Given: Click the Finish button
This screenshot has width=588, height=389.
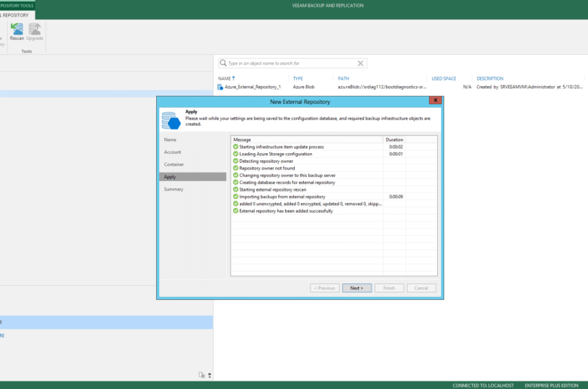Looking at the screenshot, I should (x=389, y=288).
